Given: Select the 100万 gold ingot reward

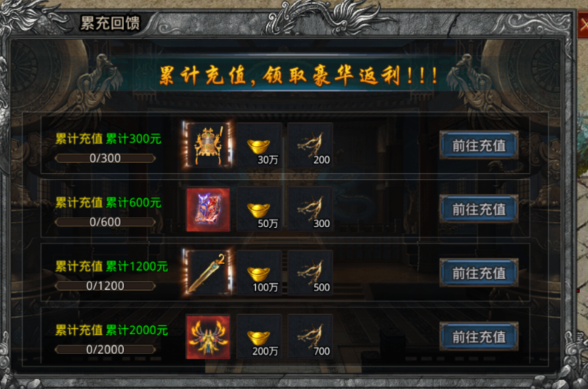Looking at the screenshot, I should (x=259, y=273).
